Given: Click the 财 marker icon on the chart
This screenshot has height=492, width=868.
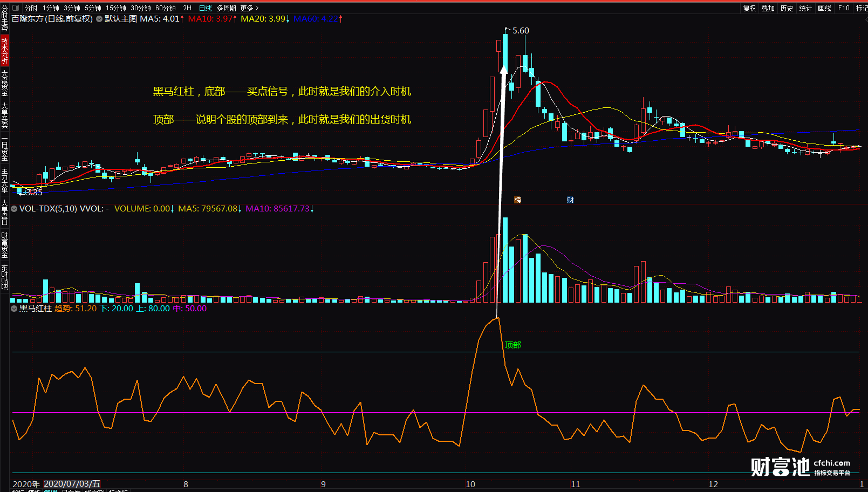Looking at the screenshot, I should pos(570,200).
